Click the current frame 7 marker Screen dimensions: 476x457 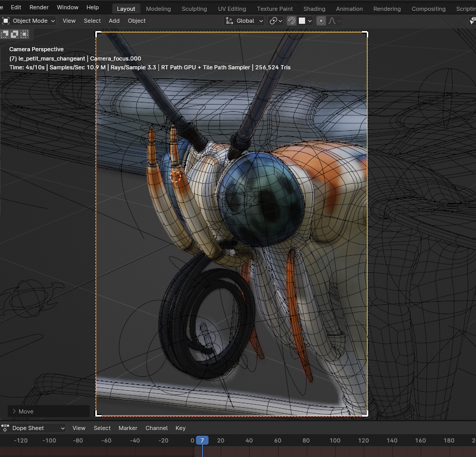[x=202, y=440]
